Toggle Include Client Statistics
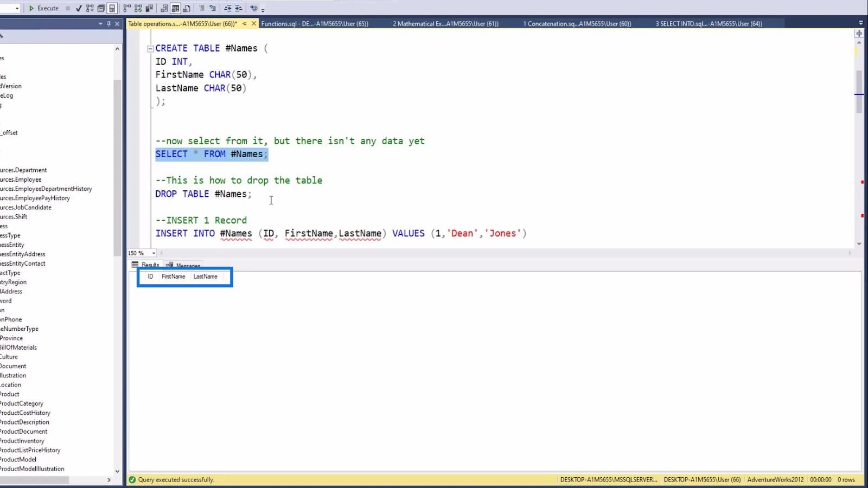Viewport: 868px width, 488px height. 149,8
